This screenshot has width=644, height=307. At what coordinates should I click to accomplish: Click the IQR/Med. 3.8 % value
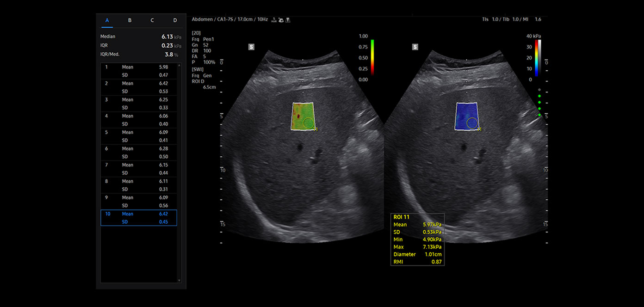point(172,54)
